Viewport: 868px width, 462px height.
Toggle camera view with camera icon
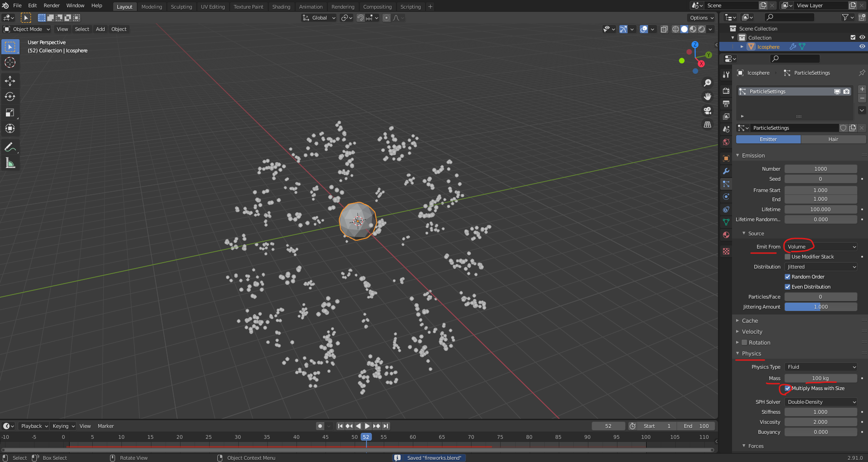707,111
